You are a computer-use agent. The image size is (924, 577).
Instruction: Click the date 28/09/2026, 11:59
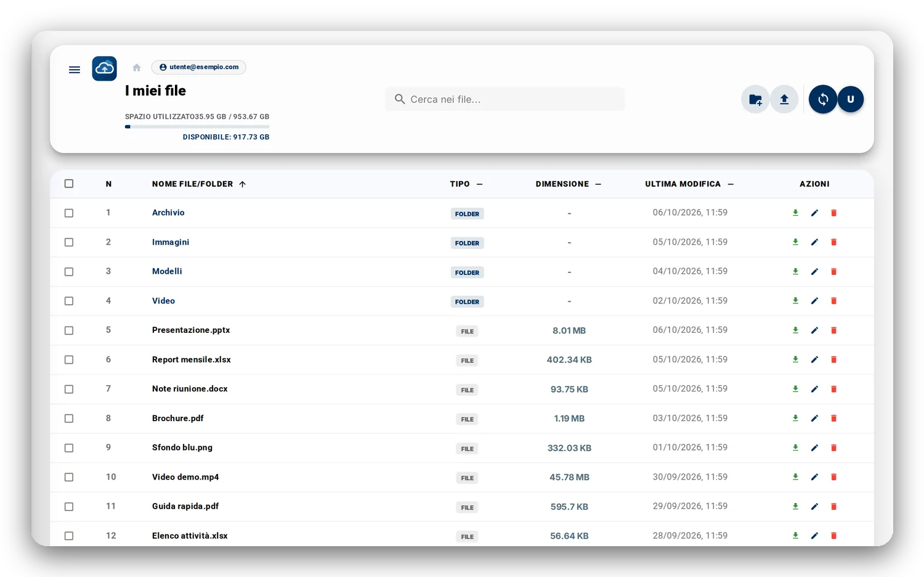pos(690,536)
